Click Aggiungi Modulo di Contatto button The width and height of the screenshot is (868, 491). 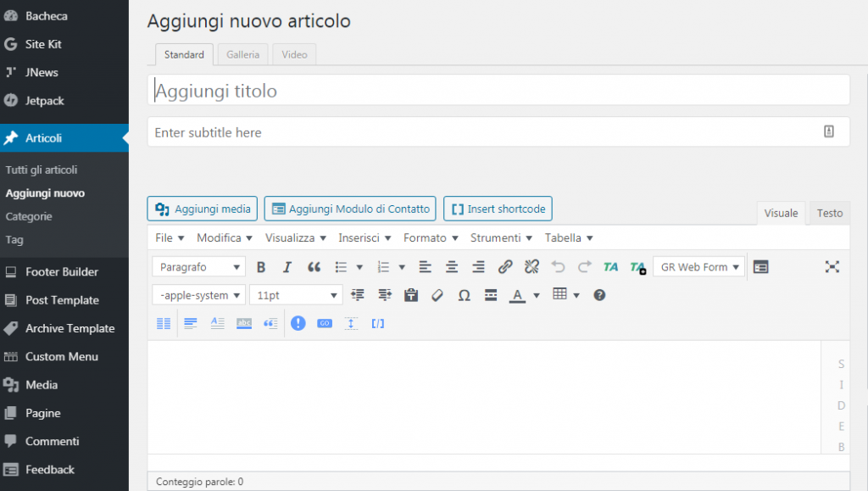tap(350, 209)
